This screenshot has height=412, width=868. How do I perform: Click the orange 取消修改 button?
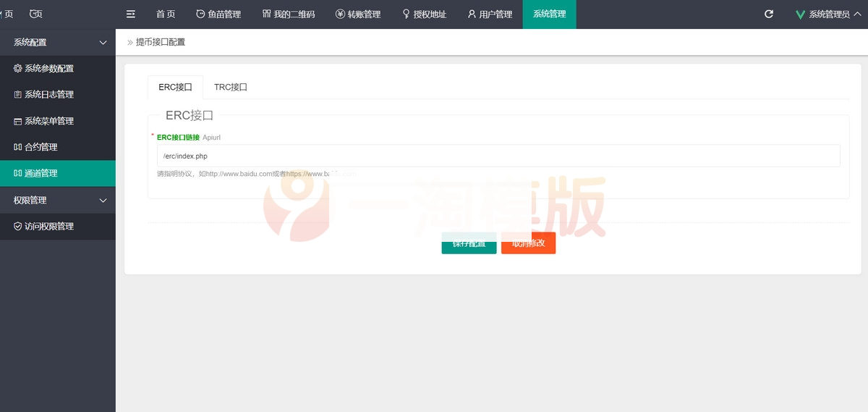[528, 243]
